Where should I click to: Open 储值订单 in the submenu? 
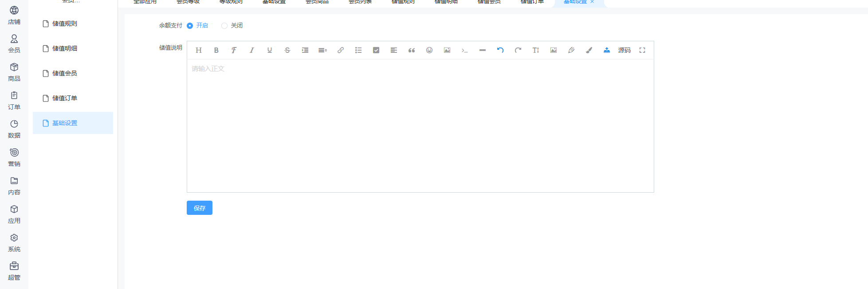point(73,98)
